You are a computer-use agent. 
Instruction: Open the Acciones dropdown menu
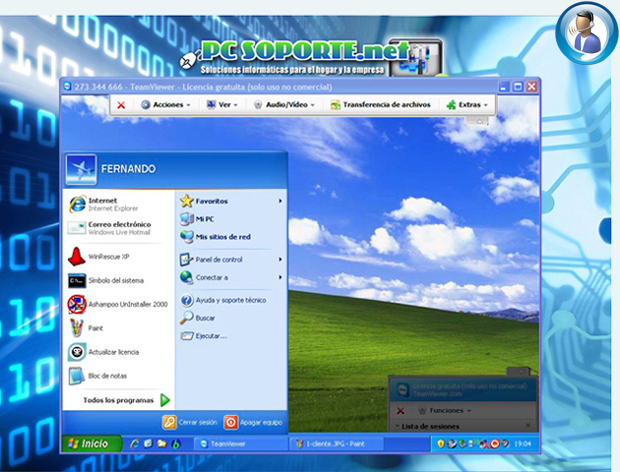(167, 104)
